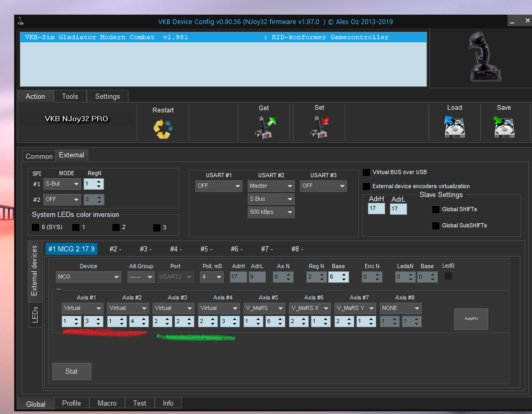
Task: Click the AutoFill button
Action: pyautogui.click(x=471, y=319)
